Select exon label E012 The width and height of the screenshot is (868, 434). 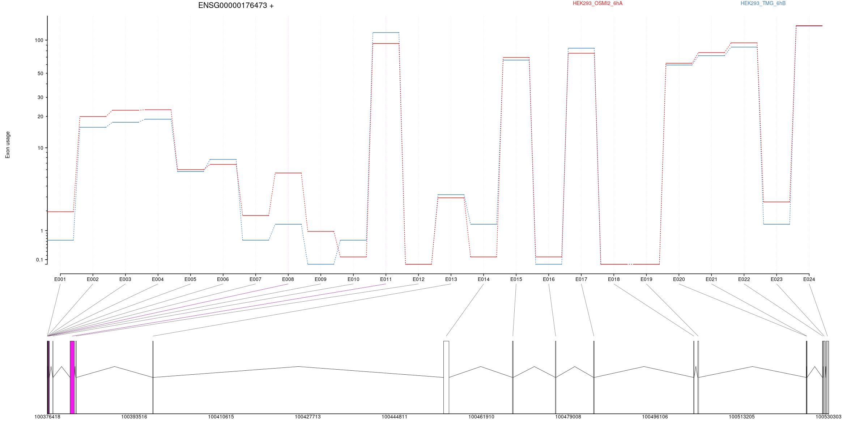coord(418,279)
